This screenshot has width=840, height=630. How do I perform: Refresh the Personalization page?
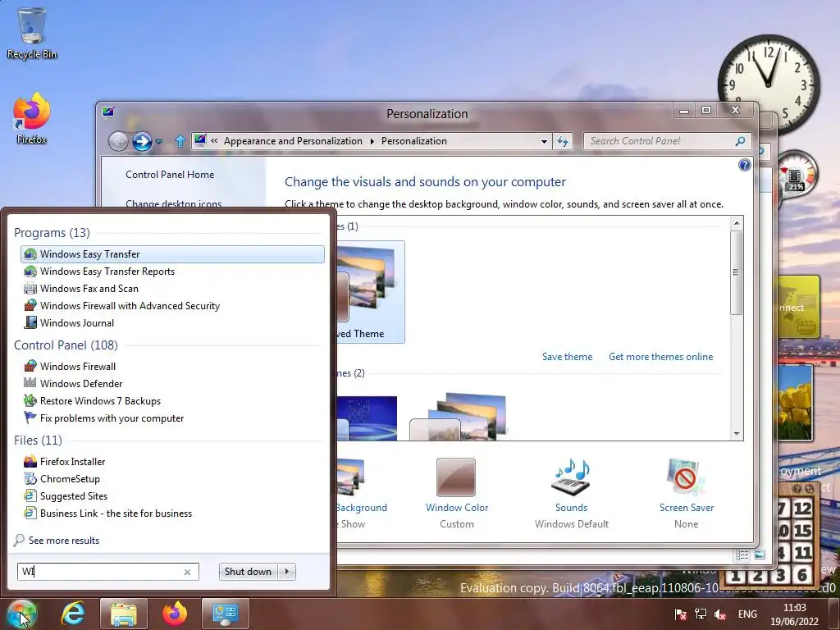[563, 141]
